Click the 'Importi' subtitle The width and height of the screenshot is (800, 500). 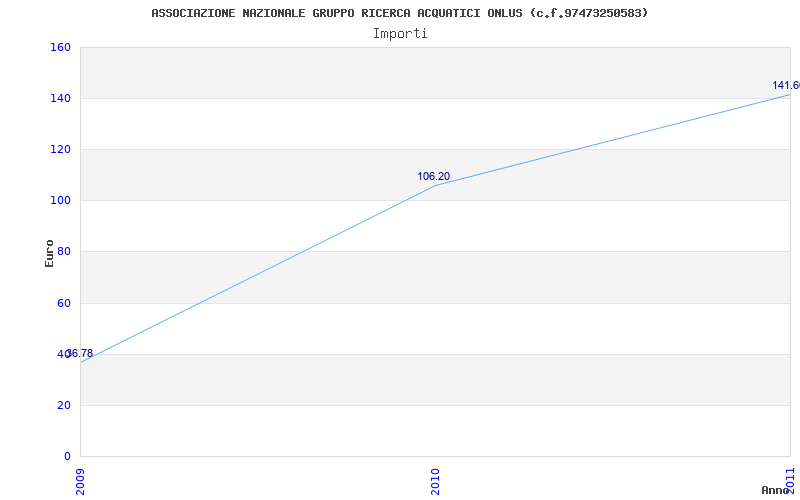400,34
